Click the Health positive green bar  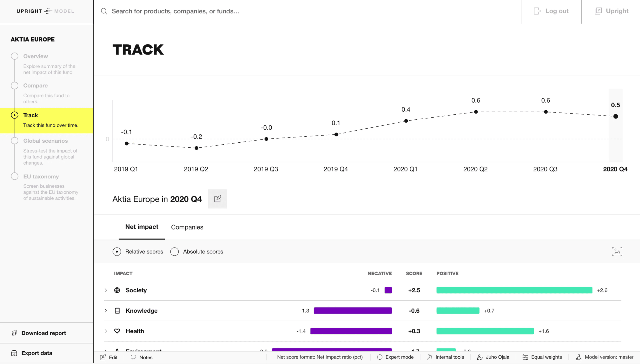click(x=485, y=331)
